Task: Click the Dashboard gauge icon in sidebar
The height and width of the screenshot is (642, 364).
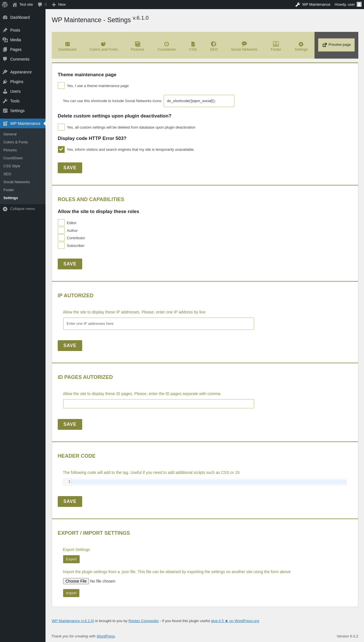Action: (x=5, y=17)
